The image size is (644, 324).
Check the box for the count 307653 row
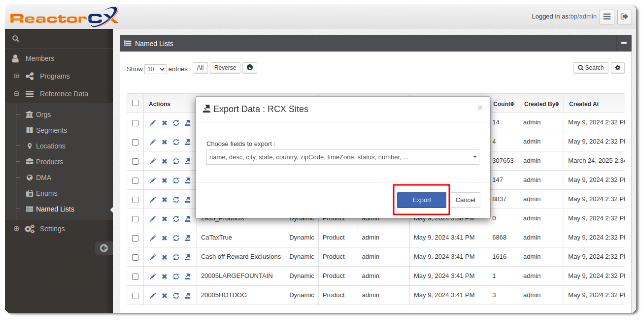(135, 161)
